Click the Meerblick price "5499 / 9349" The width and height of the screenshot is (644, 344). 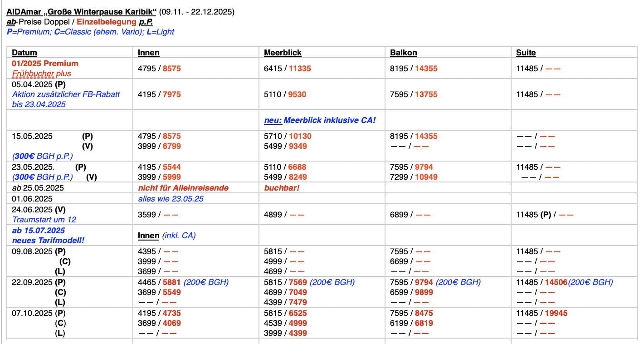pyautogui.click(x=285, y=146)
